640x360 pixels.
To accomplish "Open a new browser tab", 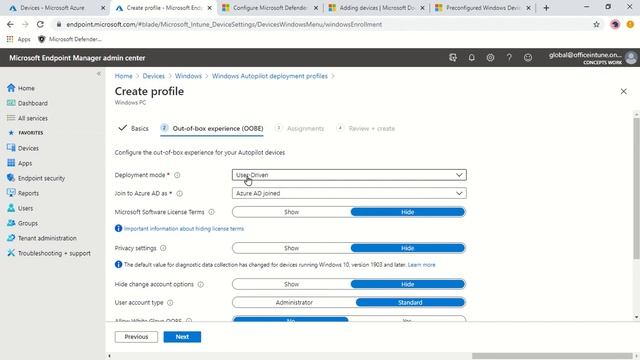I will [x=546, y=8].
